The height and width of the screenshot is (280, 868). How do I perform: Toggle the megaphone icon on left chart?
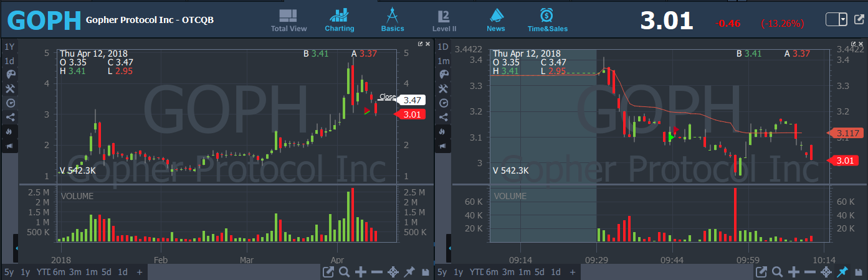point(9,146)
